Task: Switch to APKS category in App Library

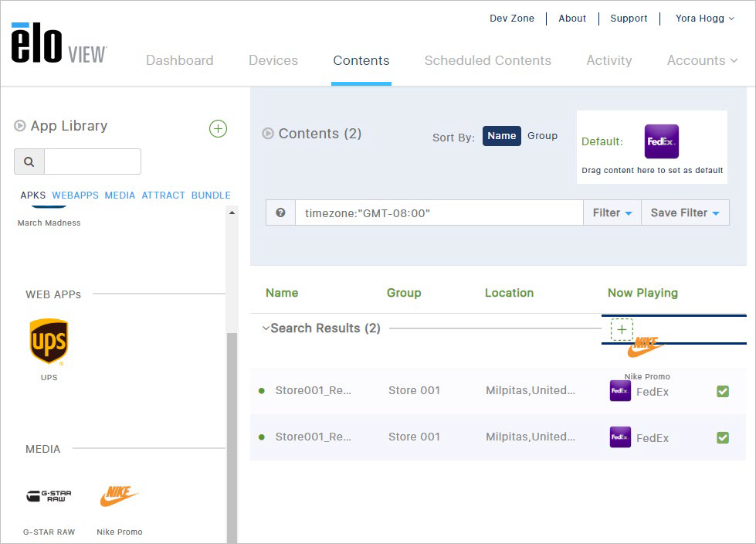Action: pyautogui.click(x=32, y=195)
